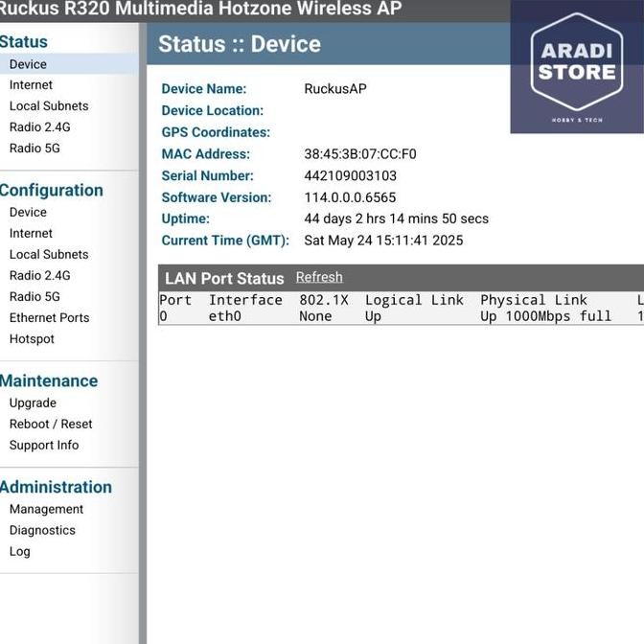Click the Up 1000Mbps full cell
The width and height of the screenshot is (644, 644).
[546, 316]
